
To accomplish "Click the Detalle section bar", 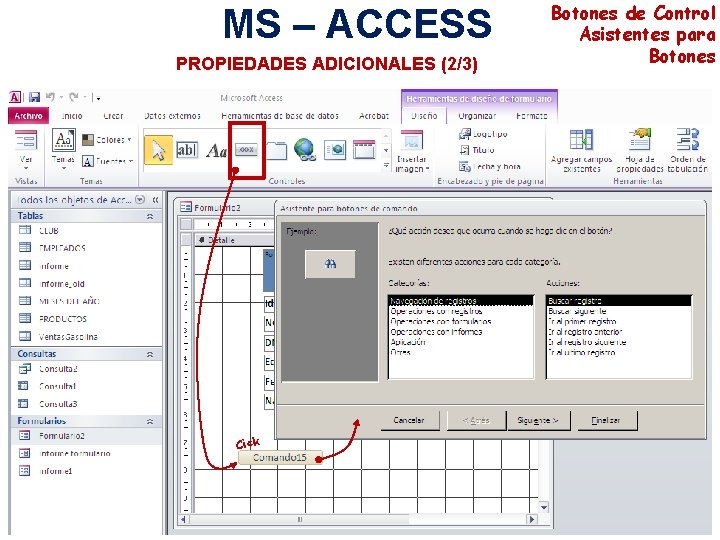I will click(234, 240).
